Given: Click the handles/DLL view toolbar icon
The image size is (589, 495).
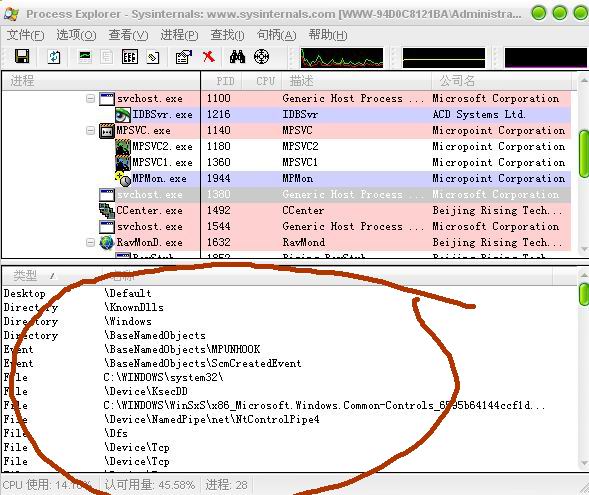Looking at the screenshot, I should (153, 57).
